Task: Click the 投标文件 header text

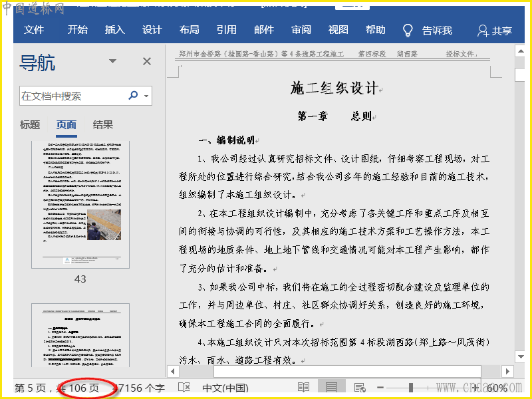Action: (x=460, y=54)
